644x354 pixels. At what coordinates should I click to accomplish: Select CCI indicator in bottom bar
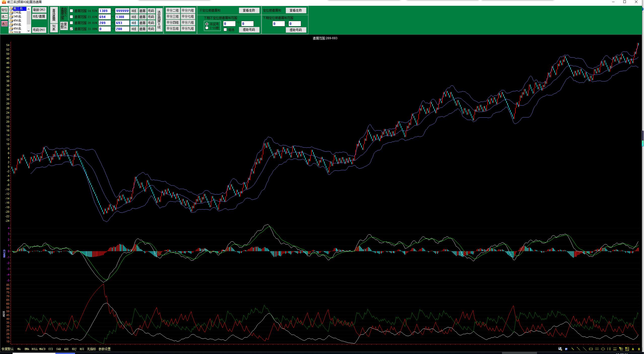click(51, 349)
